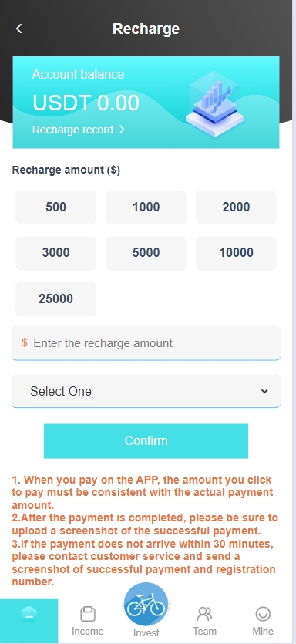Focus the recharge amount input field
This screenshot has height=644, width=296.
[146, 343]
